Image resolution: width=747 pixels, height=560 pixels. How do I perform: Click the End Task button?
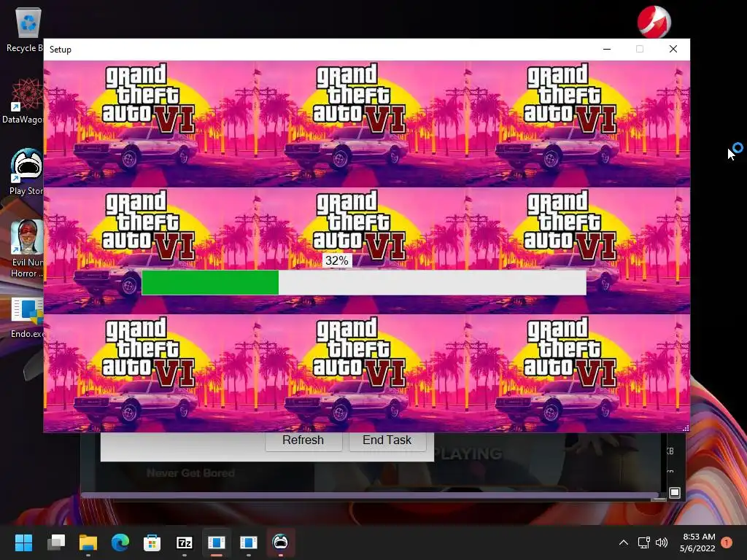pyautogui.click(x=387, y=441)
